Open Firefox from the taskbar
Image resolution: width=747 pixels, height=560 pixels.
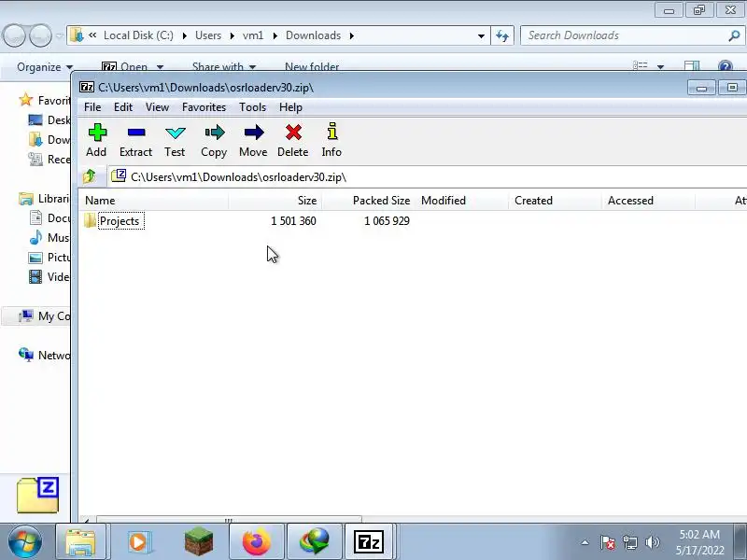click(x=256, y=542)
